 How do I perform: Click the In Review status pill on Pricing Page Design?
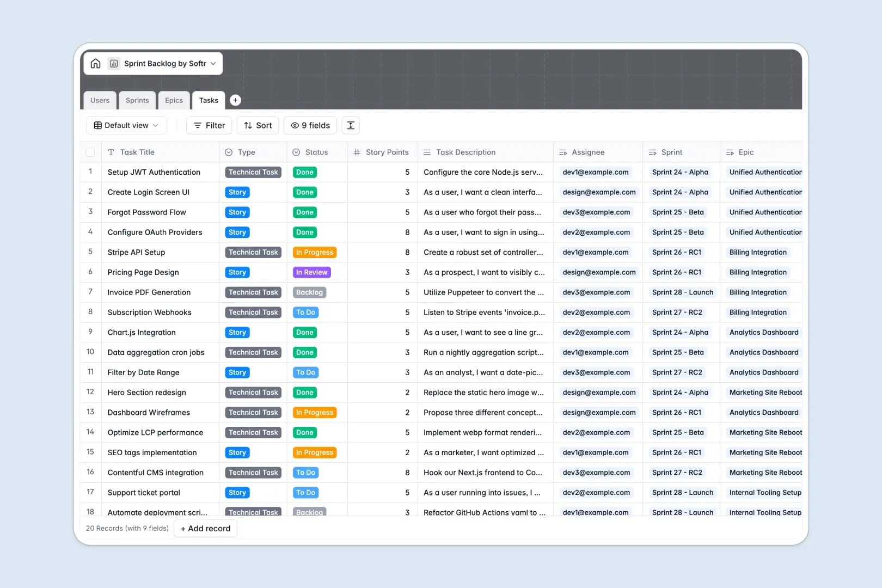tap(311, 272)
